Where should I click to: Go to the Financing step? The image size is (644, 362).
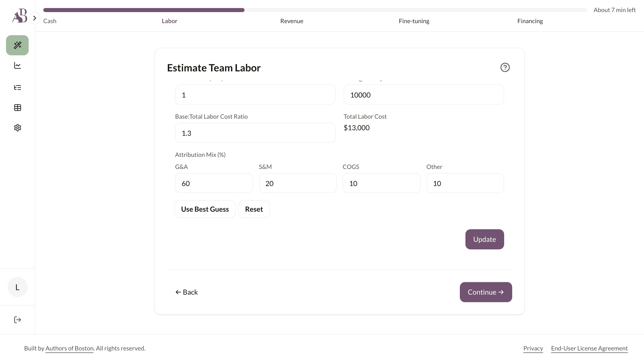(x=530, y=21)
